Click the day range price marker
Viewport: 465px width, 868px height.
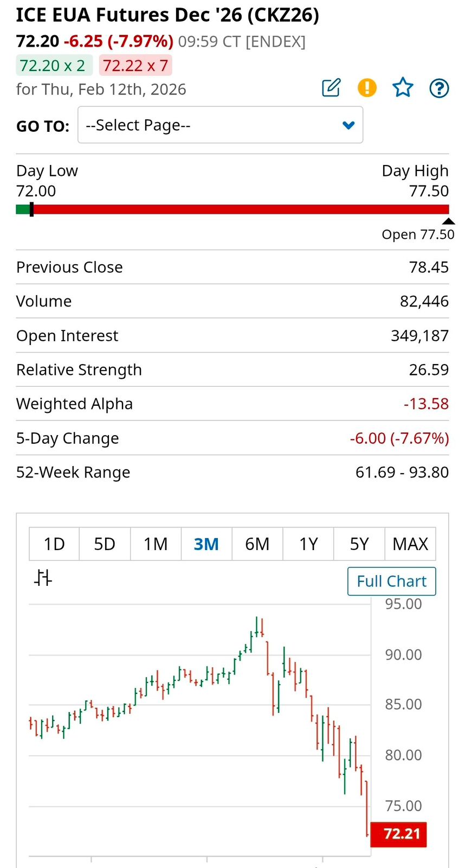point(31,209)
